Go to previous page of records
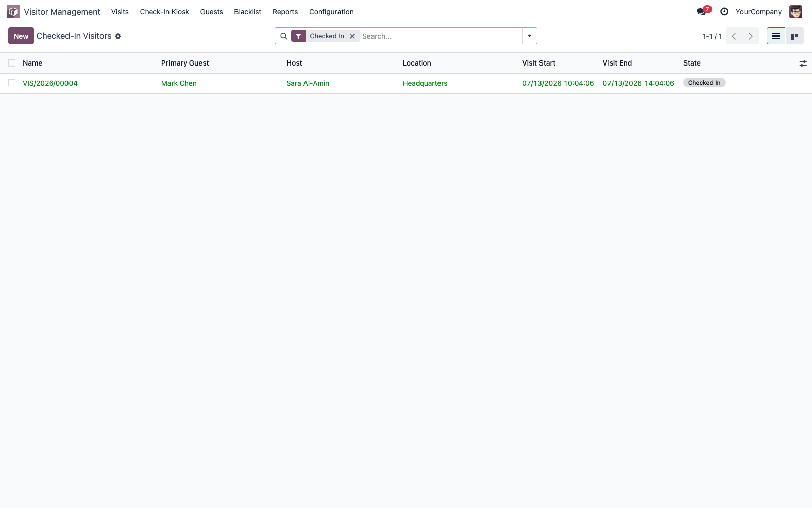 (x=734, y=36)
